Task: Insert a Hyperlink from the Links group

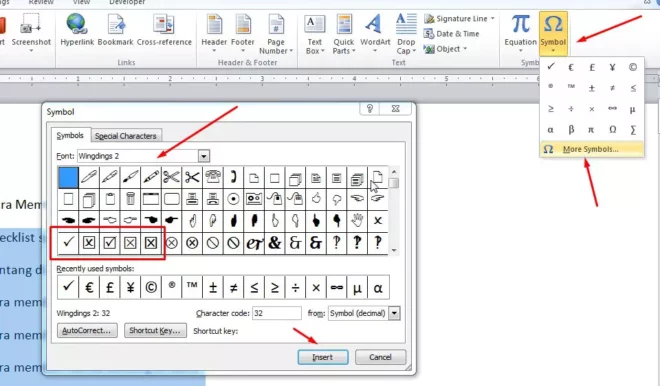Action: (x=77, y=30)
